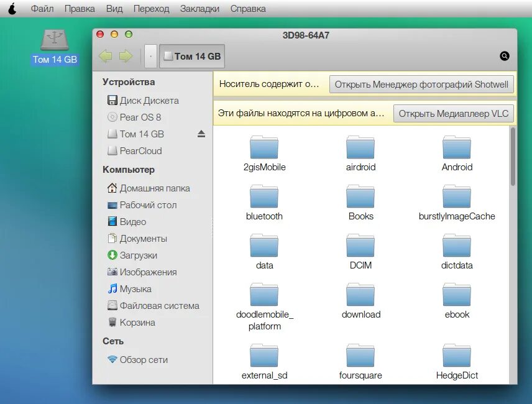
Task: Click the Эти файлы находятся message text
Action: [x=301, y=113]
